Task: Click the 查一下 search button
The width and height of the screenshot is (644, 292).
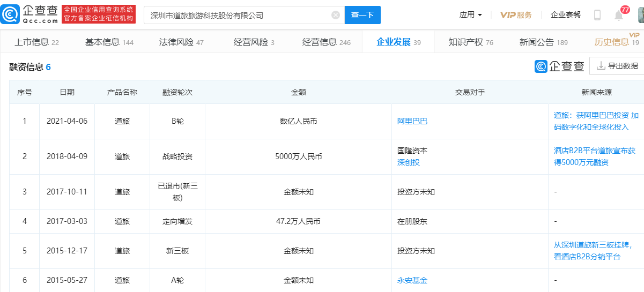Action: [362, 15]
